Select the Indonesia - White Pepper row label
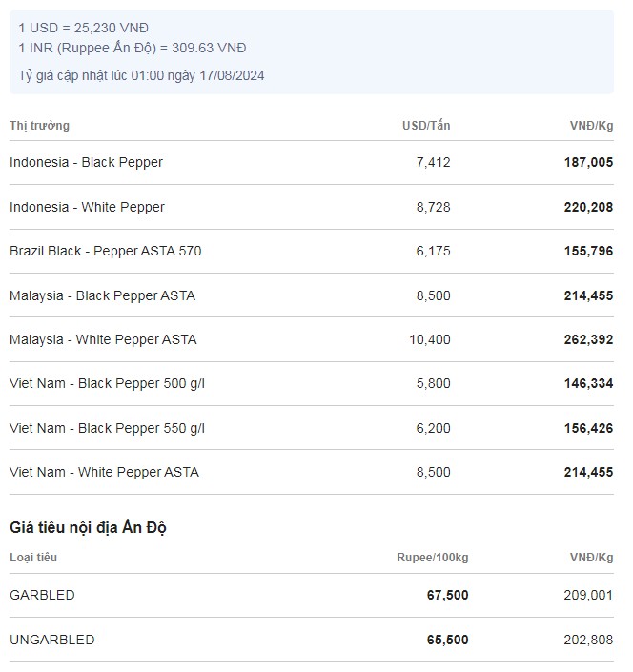Viewport: 633px width, 672px height. [x=87, y=207]
